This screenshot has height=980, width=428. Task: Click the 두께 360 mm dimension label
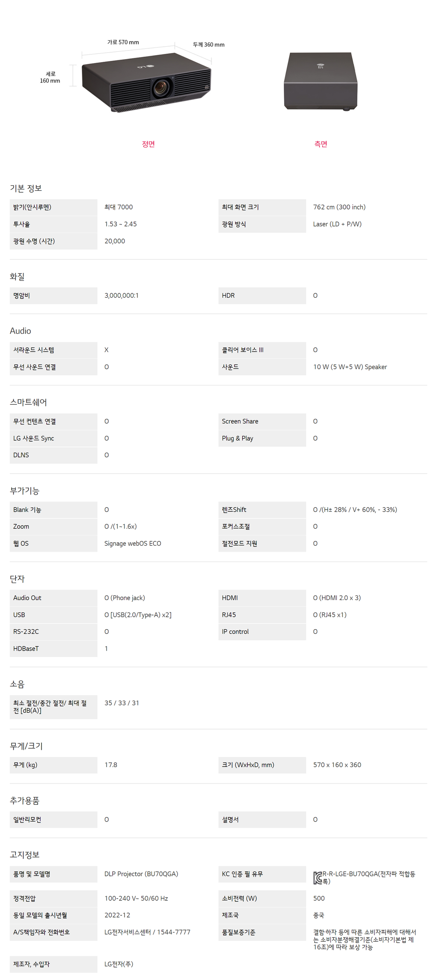click(208, 45)
